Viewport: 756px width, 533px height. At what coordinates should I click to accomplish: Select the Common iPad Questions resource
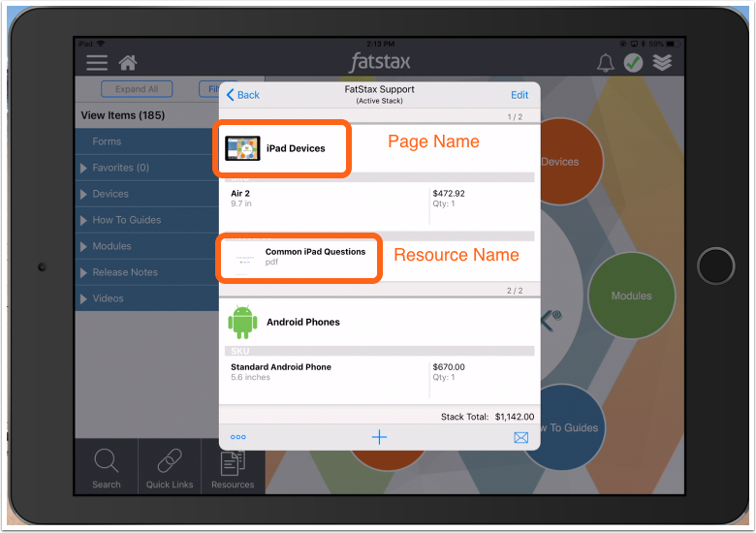(315, 252)
